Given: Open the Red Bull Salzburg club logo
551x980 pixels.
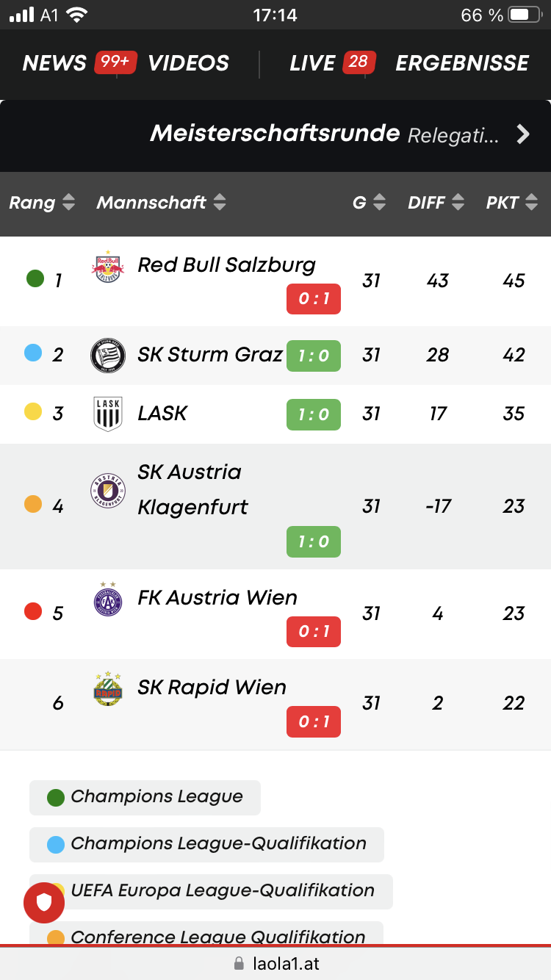Looking at the screenshot, I should pos(107,266).
